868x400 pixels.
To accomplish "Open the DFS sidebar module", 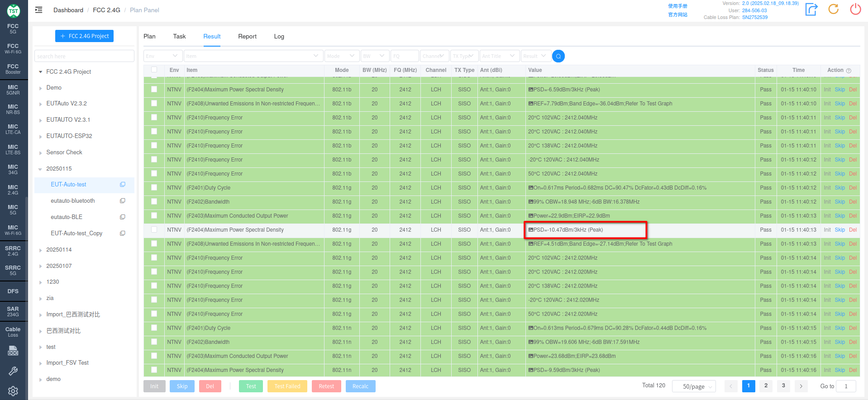I will click(13, 291).
